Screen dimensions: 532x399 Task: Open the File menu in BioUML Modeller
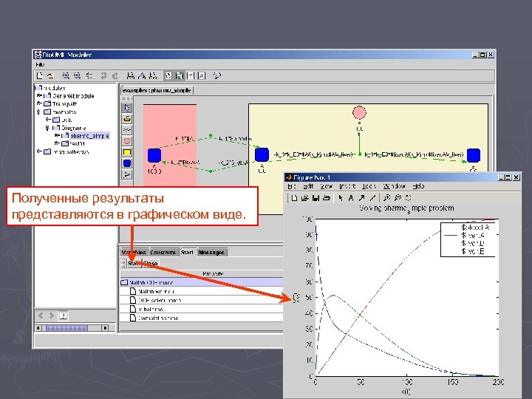click(40, 64)
